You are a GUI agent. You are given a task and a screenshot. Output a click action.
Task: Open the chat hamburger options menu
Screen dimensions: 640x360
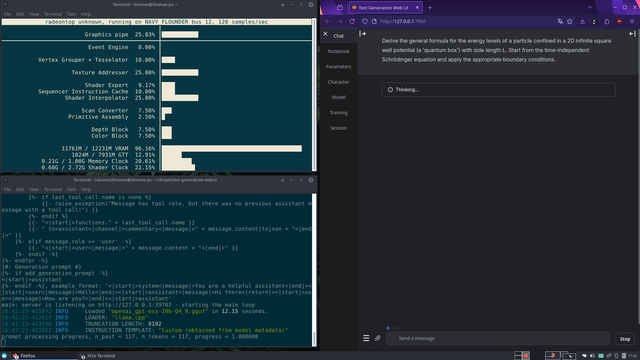pyautogui.click(x=366, y=338)
